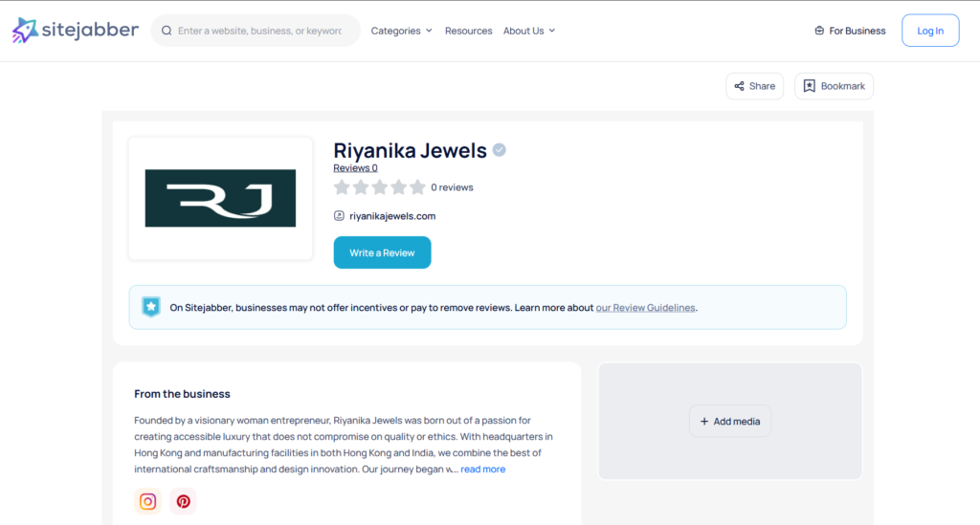Screen dimensions: 980x525
Task: Expand the About Us dropdown
Action: coord(529,31)
